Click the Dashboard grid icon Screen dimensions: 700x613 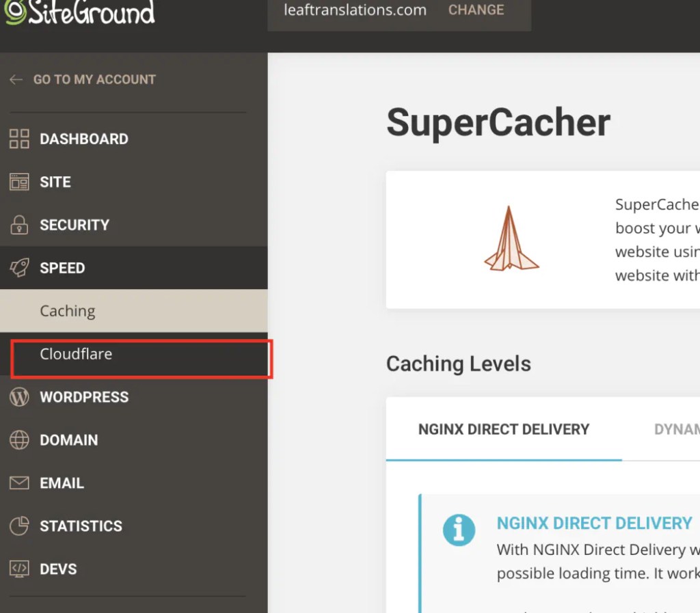click(19, 139)
